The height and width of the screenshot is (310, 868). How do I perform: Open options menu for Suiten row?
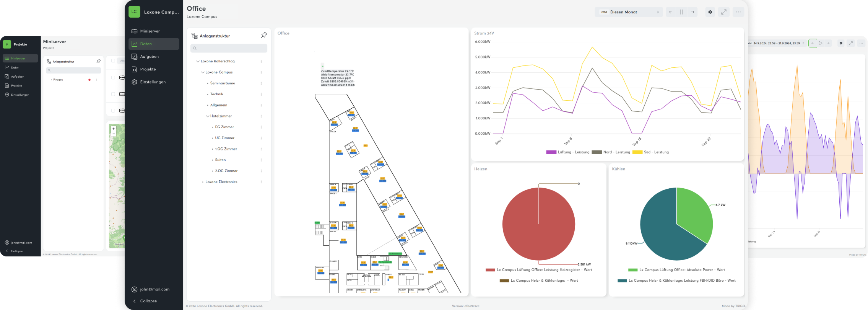coord(261,160)
